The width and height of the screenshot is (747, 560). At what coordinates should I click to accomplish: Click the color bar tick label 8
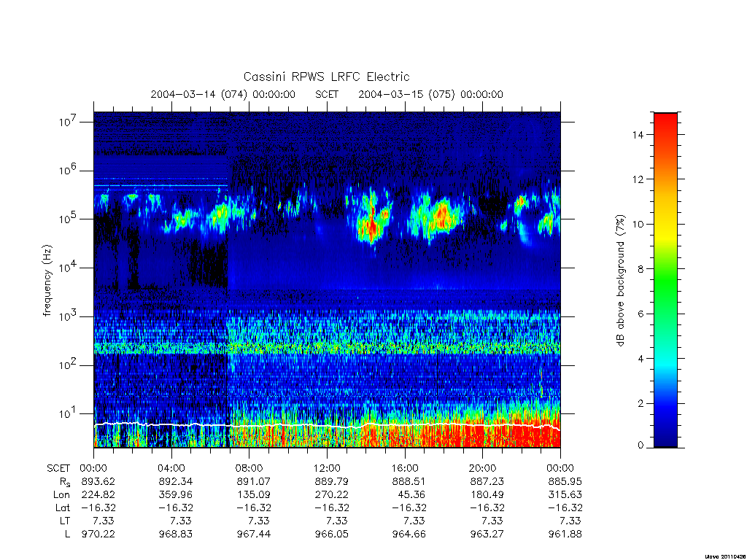point(640,269)
